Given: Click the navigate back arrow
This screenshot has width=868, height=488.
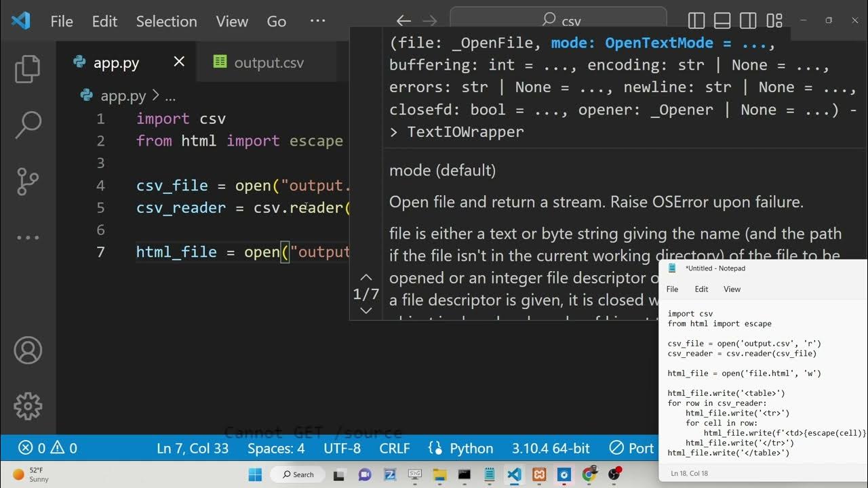Looking at the screenshot, I should (403, 21).
